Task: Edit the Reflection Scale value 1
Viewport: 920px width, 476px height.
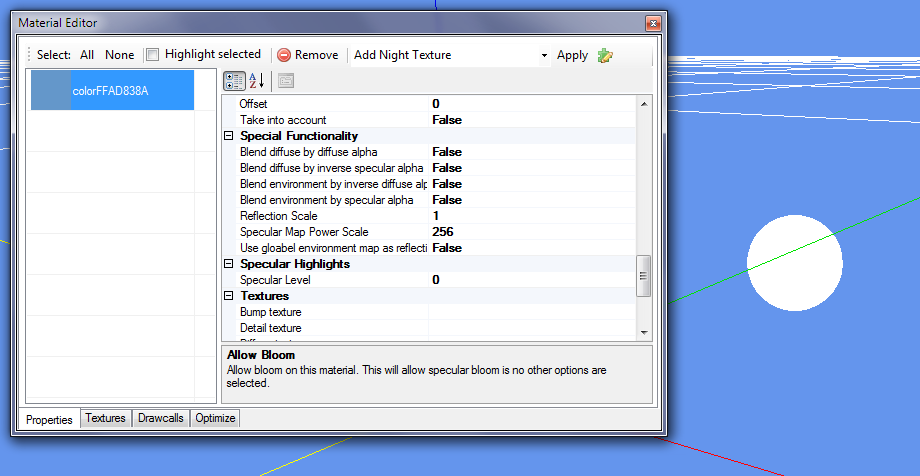Action: [532, 216]
